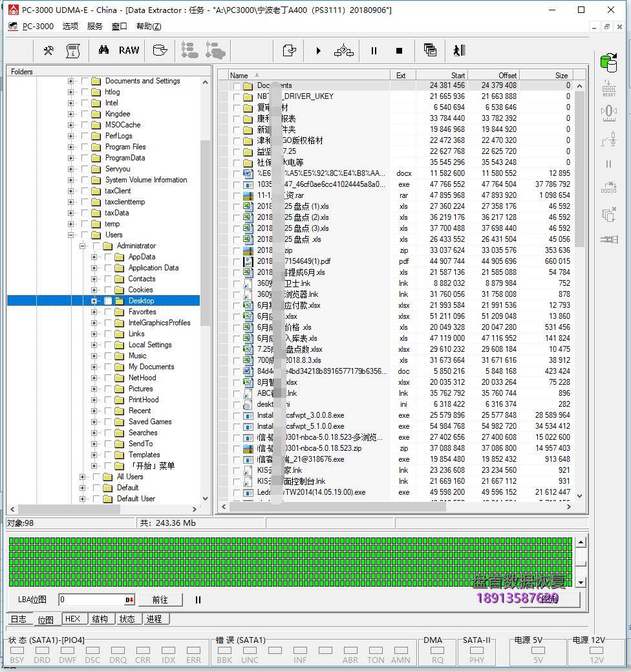This screenshot has height=672, width=631.
Task: Check the NetHood folder checkbox
Action: point(108,378)
